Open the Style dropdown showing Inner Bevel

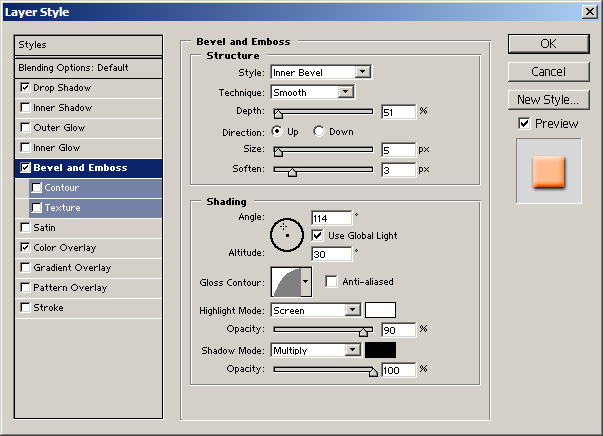coord(321,72)
